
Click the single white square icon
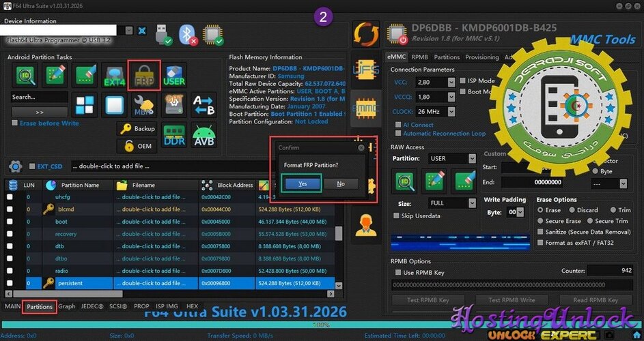tap(114, 104)
